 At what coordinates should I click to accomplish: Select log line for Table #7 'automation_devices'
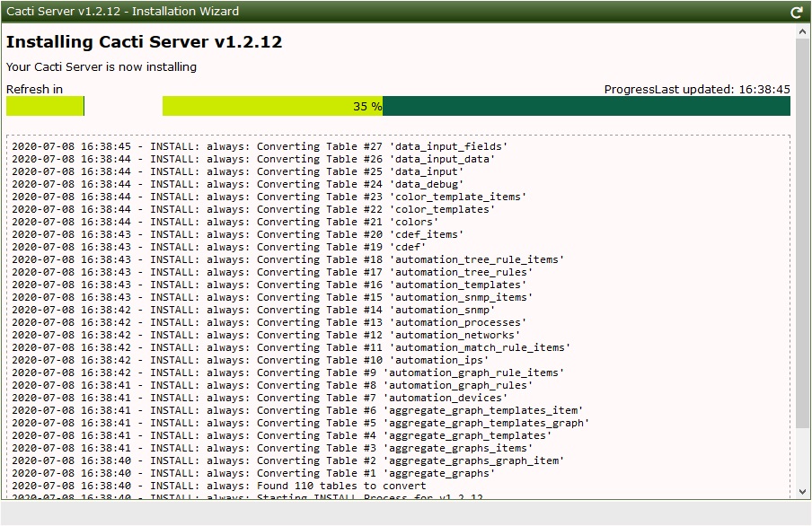coord(260,398)
